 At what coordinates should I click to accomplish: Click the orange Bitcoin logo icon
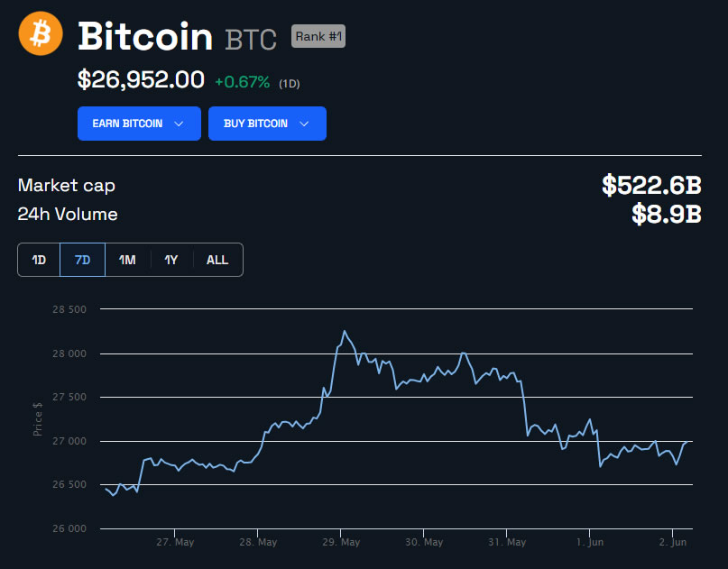point(41,34)
